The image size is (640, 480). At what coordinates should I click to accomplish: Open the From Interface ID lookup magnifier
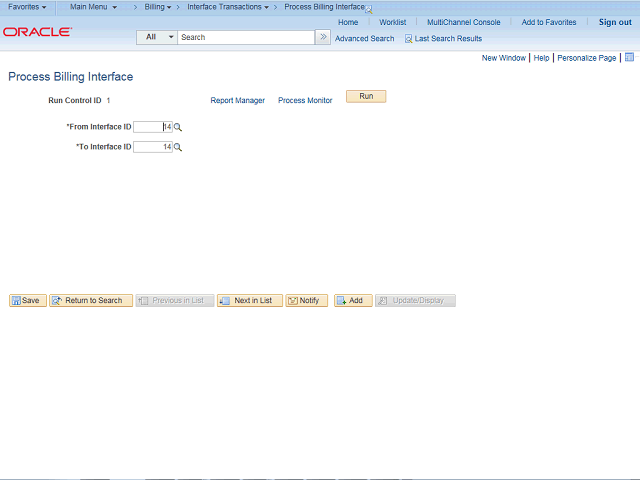(x=178, y=127)
